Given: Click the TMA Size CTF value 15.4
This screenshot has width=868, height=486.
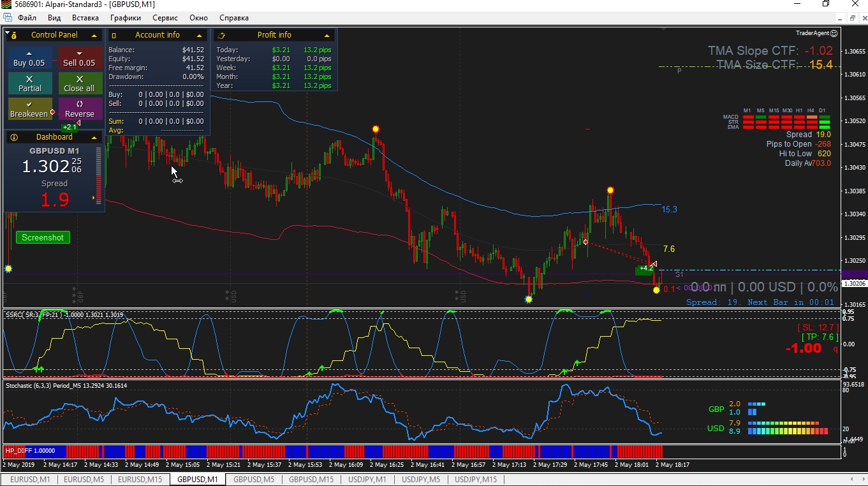Looking at the screenshot, I should click(821, 64).
